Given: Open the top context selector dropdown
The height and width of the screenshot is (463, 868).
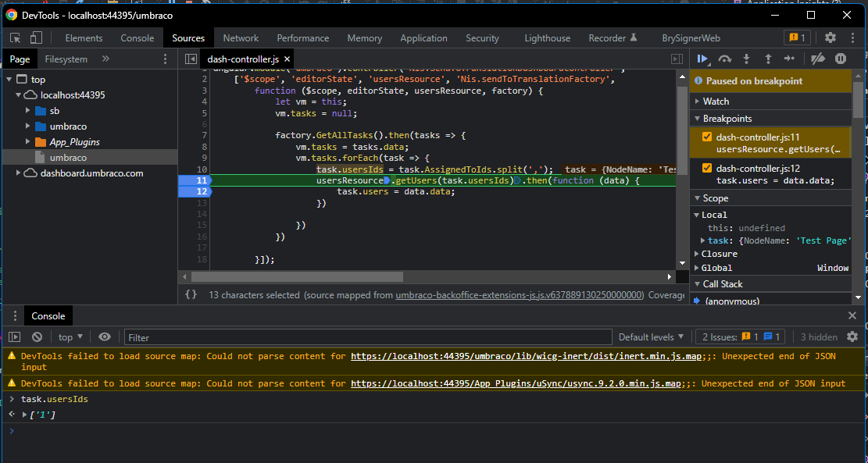Looking at the screenshot, I should pos(71,337).
